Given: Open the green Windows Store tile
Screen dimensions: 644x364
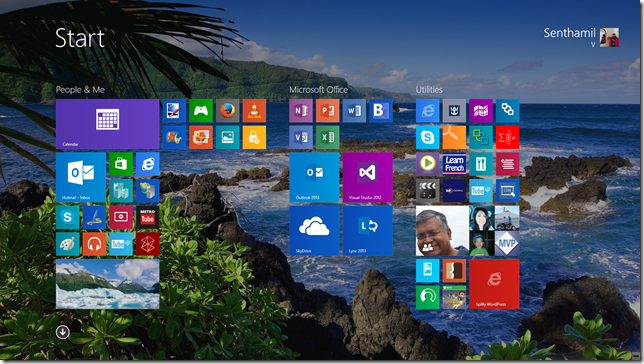Looking at the screenshot, I should 121,164.
